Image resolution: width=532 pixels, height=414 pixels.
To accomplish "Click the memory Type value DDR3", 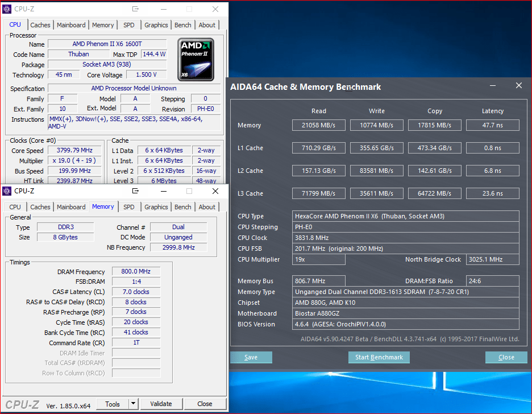I will (x=65, y=227).
